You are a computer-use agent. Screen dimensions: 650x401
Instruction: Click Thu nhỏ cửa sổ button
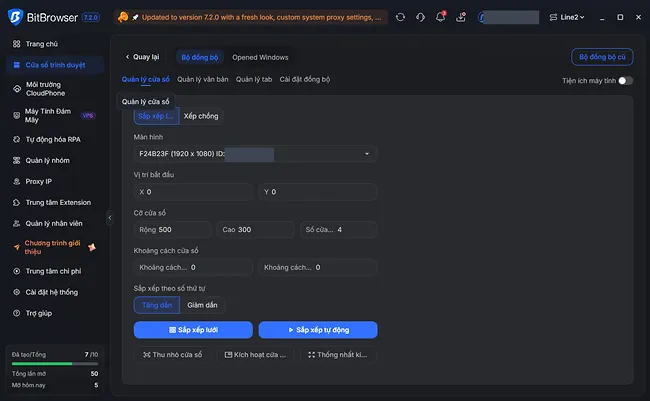172,355
